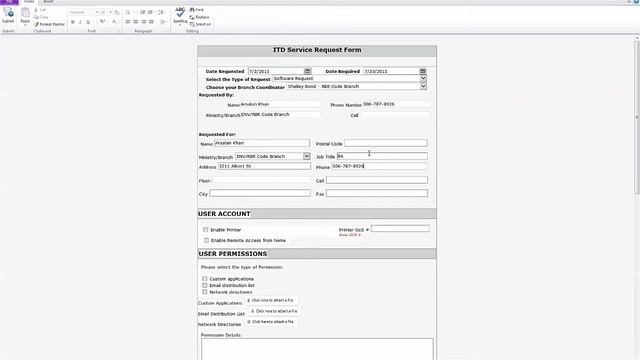Run the Spelling check
Image resolution: width=640 pixels, height=360 pixels.
point(180,14)
